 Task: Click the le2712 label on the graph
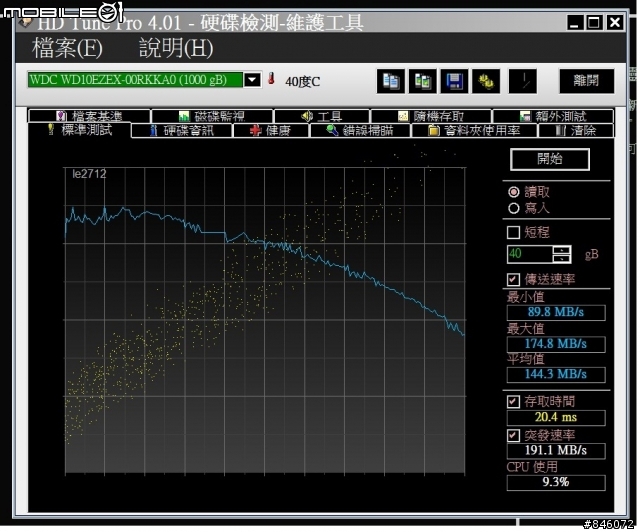(89, 174)
